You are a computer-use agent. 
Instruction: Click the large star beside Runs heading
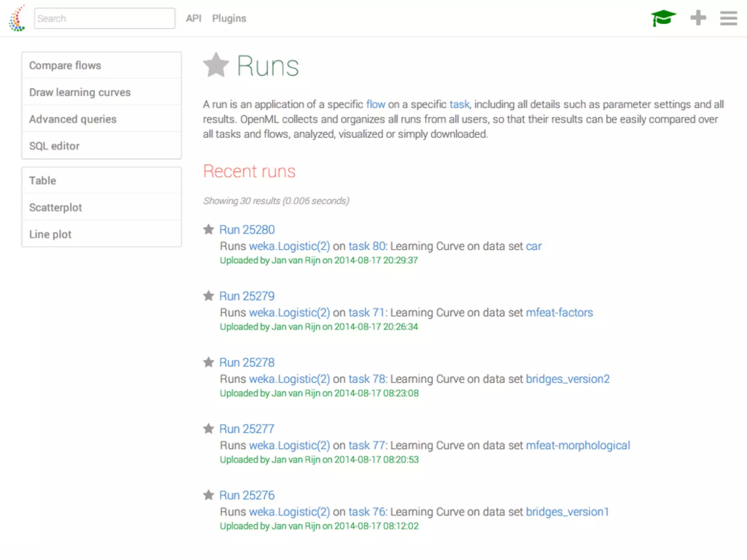pyautogui.click(x=216, y=65)
